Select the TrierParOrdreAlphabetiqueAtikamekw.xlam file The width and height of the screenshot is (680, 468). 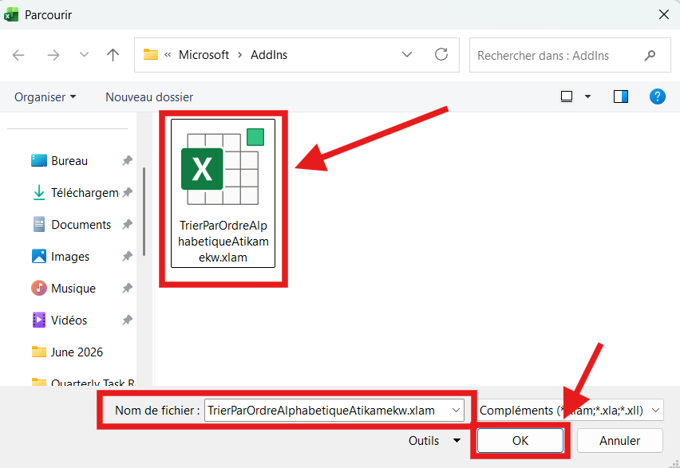click(223, 193)
